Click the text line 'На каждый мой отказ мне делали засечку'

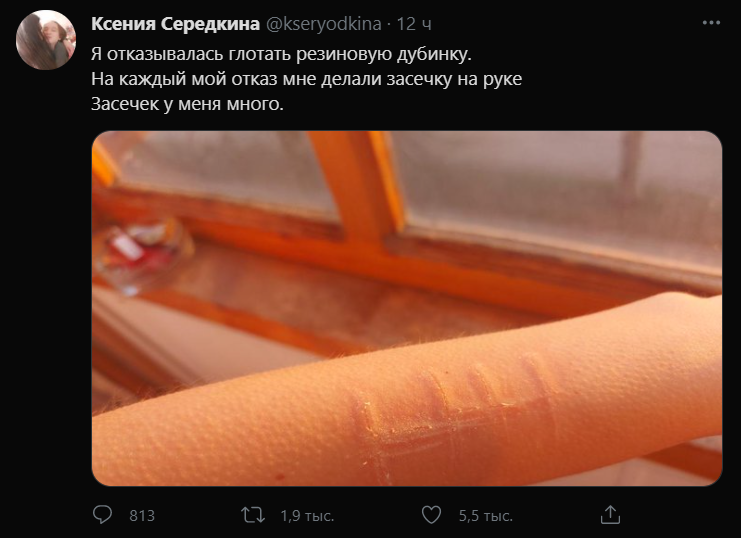[x=271, y=79]
